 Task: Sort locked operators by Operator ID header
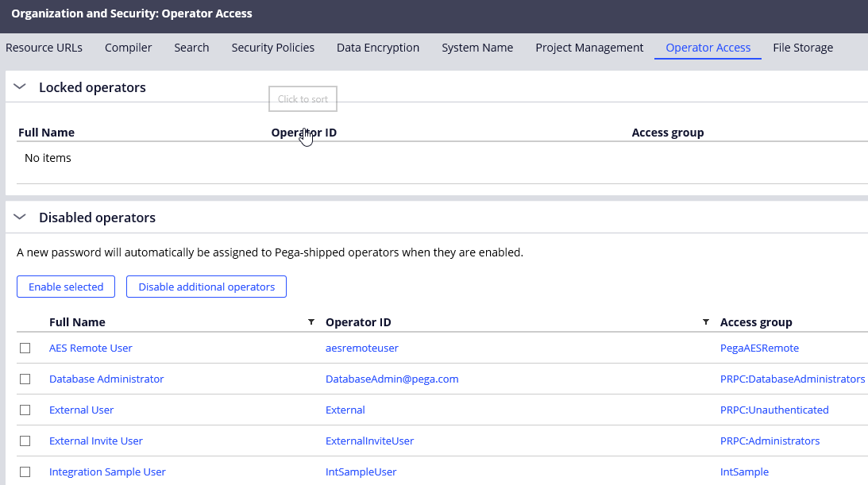click(x=303, y=133)
